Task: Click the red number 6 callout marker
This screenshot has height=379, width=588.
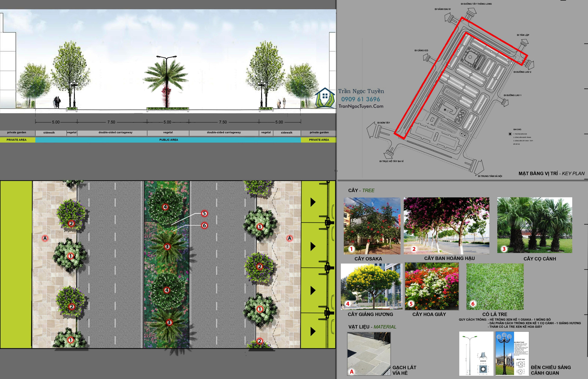Action: click(204, 225)
